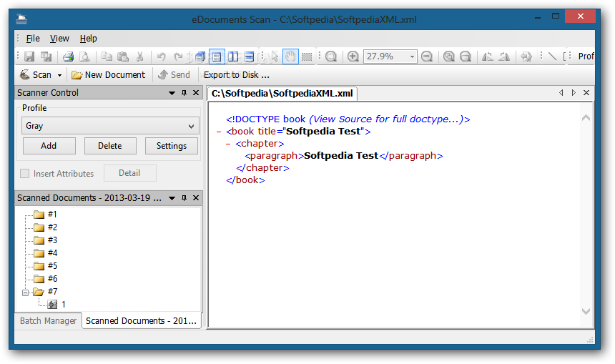Collapse the book element in XML view
Screen dimensions: 615x364
click(x=219, y=132)
